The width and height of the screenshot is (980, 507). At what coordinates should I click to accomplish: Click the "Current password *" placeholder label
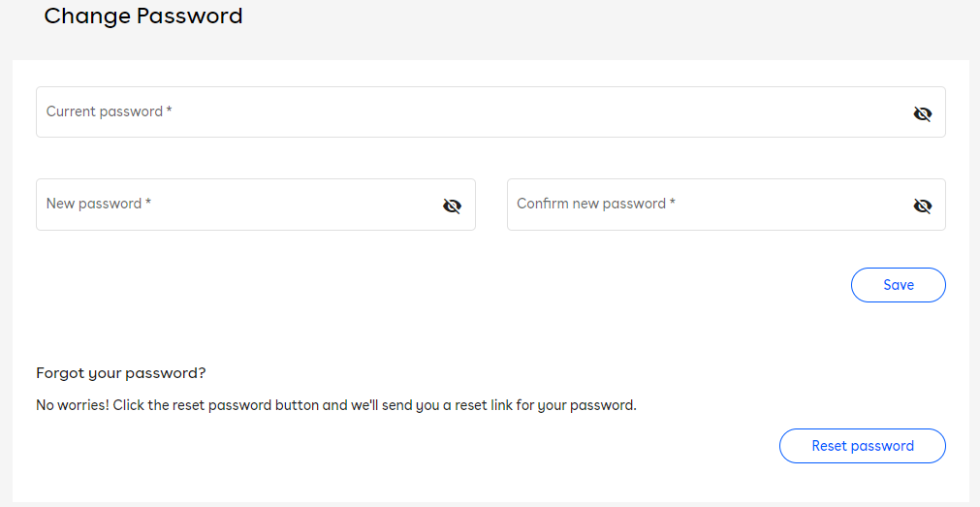click(x=110, y=111)
